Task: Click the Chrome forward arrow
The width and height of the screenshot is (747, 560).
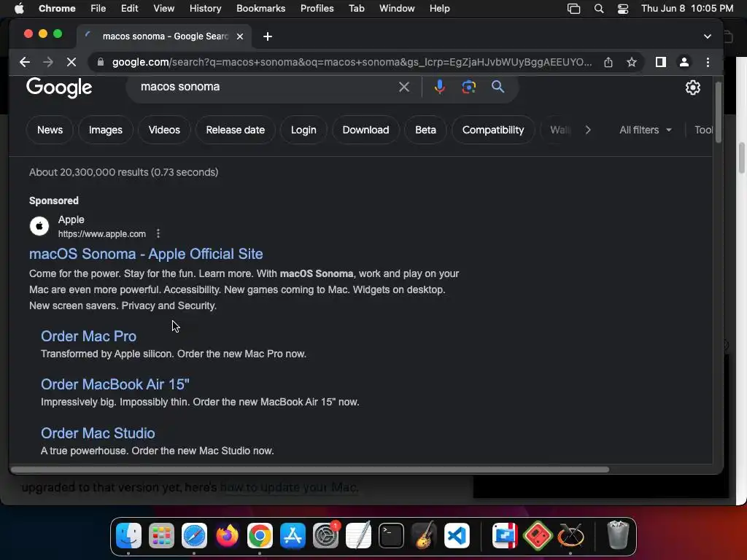Action: point(48,62)
